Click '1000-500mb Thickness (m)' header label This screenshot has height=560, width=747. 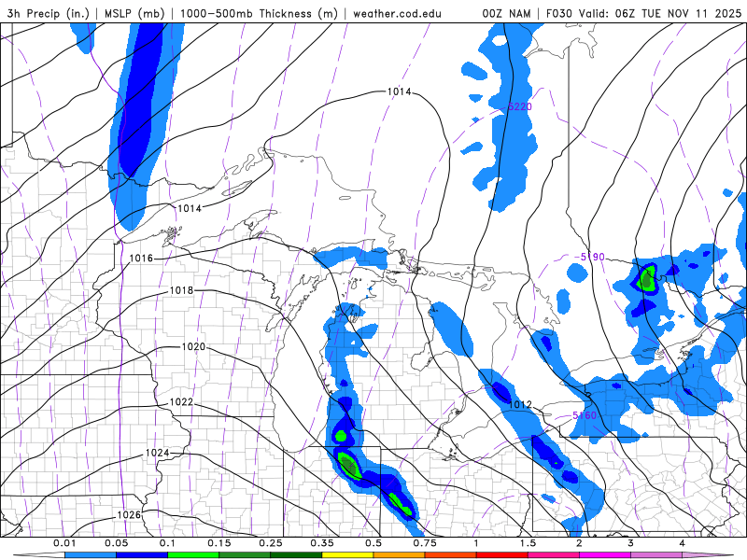coord(259,13)
